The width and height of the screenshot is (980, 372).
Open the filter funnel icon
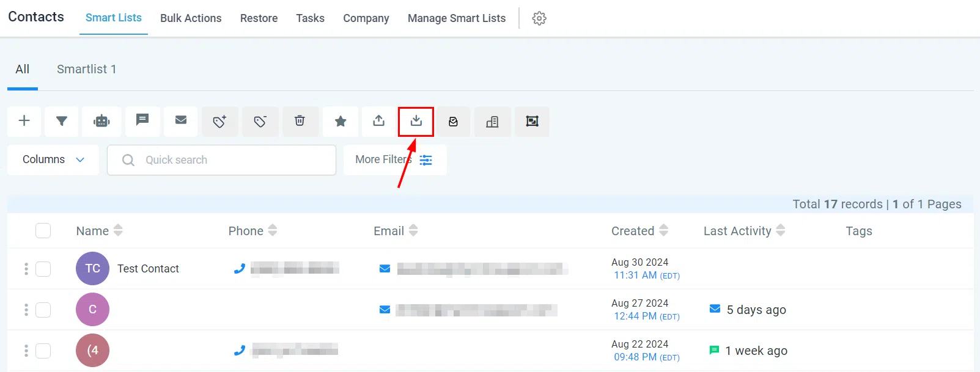(x=62, y=121)
